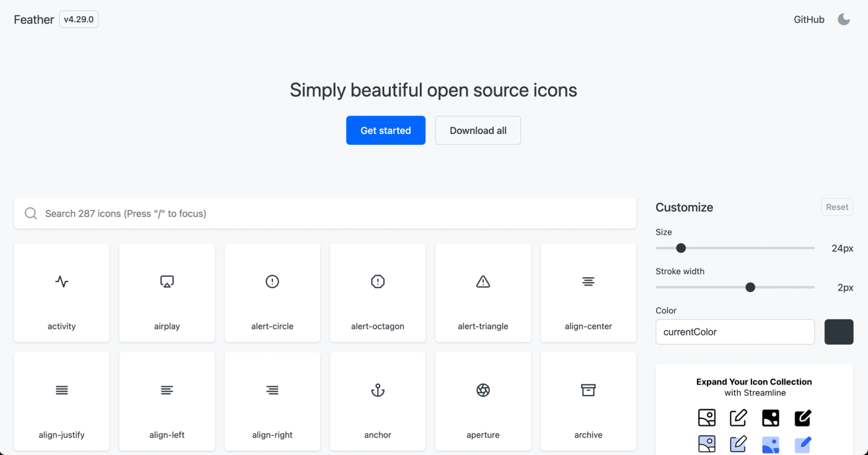Focus the currentColor text field
Screen dimensions: 868x455
735,332
